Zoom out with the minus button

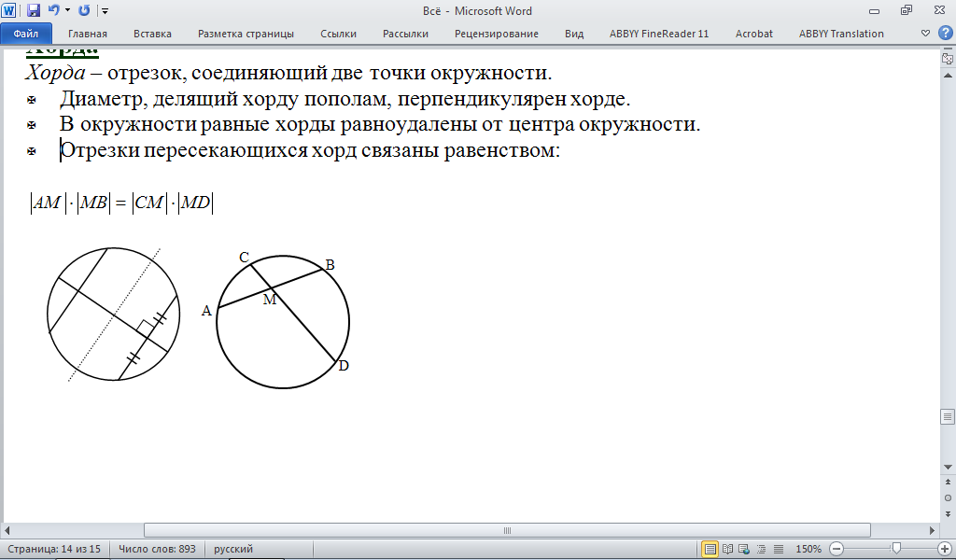tap(836, 549)
